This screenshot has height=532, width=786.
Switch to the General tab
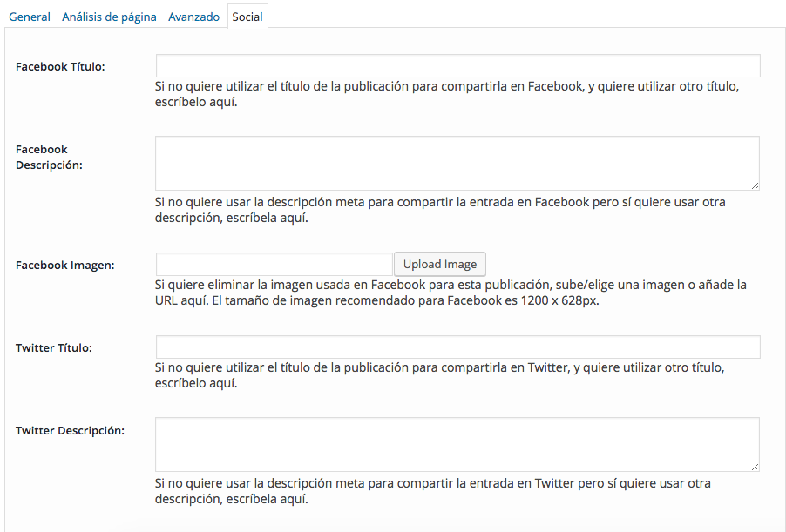(x=29, y=17)
